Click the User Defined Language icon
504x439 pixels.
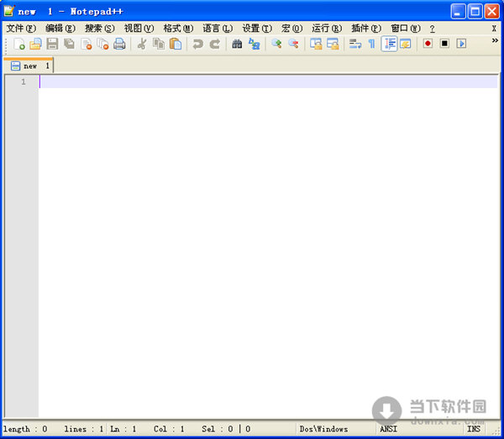[406, 44]
